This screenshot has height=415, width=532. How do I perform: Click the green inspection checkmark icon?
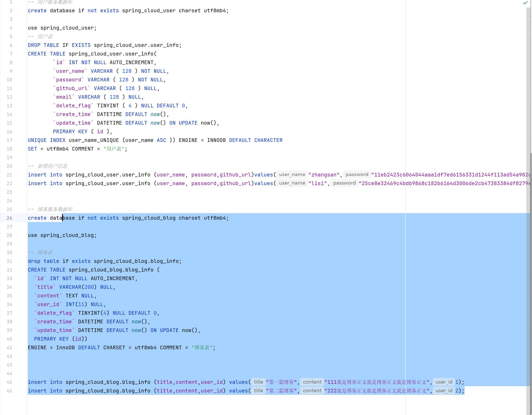[x=525, y=3]
